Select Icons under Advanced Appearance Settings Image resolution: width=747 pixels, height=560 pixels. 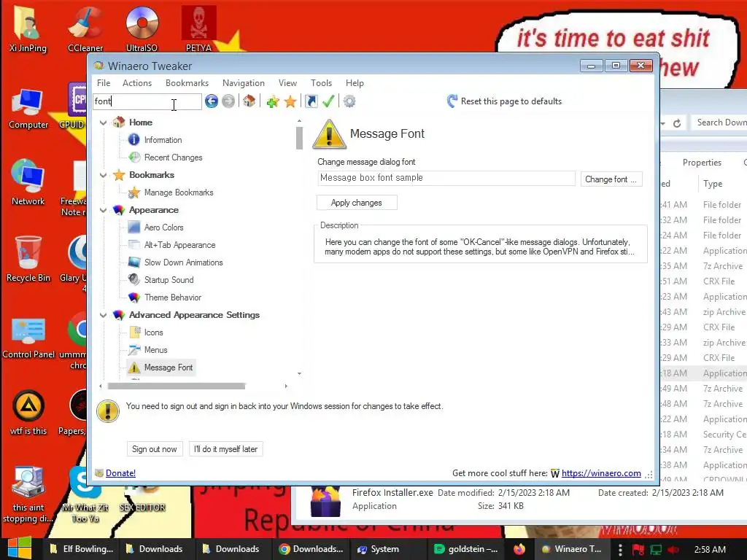click(153, 332)
